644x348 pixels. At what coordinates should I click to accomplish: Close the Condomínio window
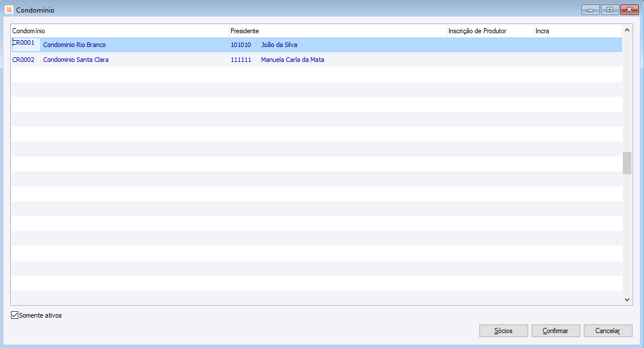629,10
